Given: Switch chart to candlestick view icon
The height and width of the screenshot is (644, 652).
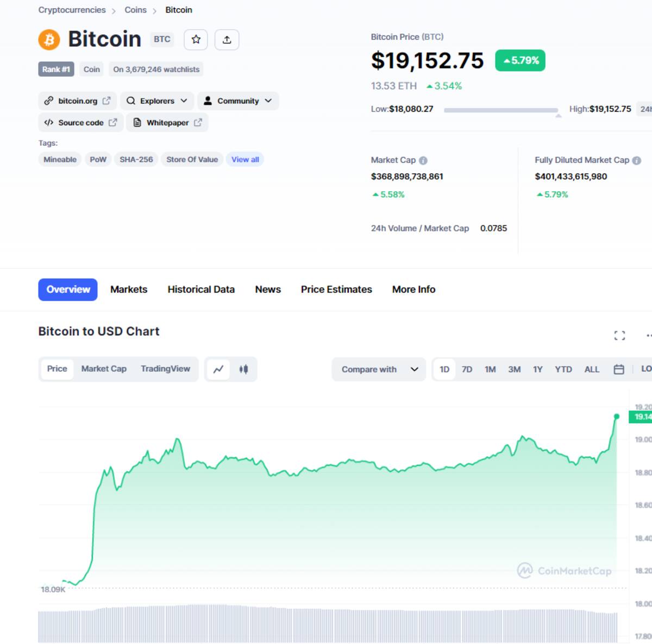Looking at the screenshot, I should (x=243, y=369).
